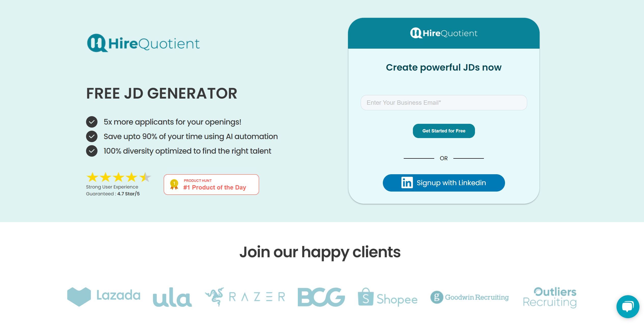Expand the BCG client logo entry
644x324 pixels.
[322, 297]
